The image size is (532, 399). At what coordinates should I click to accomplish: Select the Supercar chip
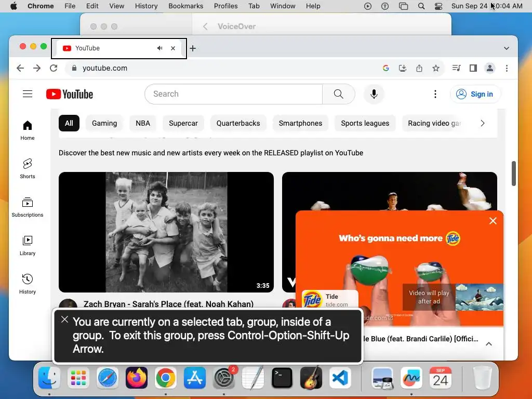tap(183, 123)
